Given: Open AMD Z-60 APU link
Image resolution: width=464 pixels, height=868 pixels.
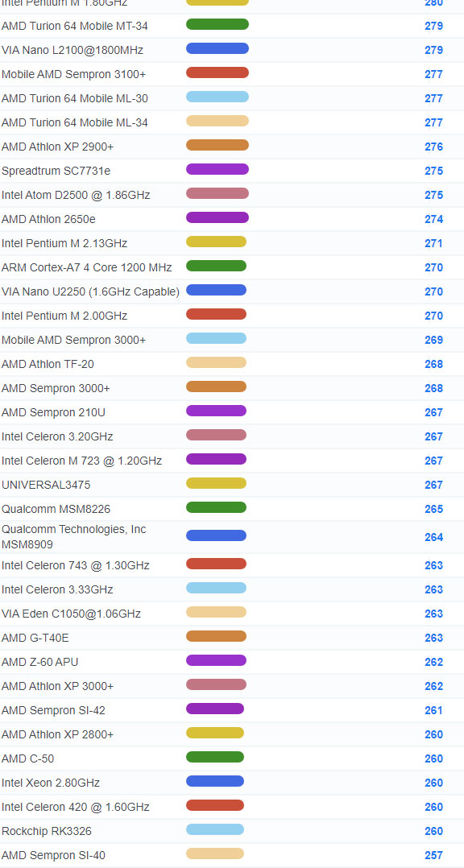Looking at the screenshot, I should (39, 662).
